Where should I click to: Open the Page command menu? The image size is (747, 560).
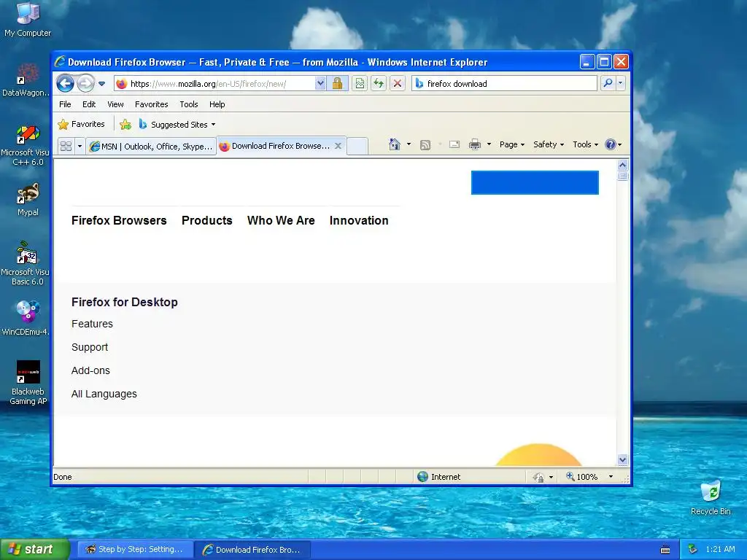click(x=511, y=144)
